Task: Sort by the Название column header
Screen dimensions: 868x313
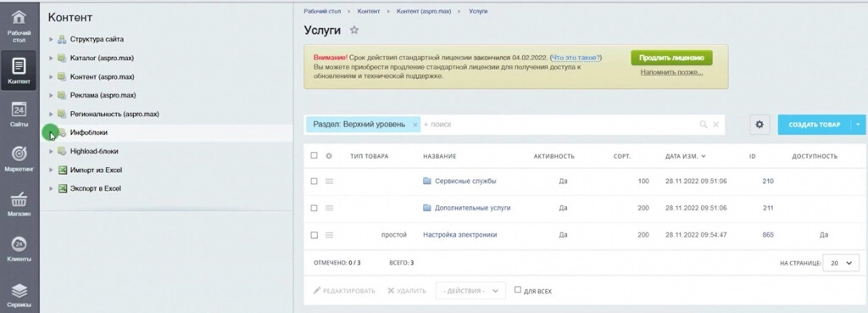Action: tap(440, 156)
